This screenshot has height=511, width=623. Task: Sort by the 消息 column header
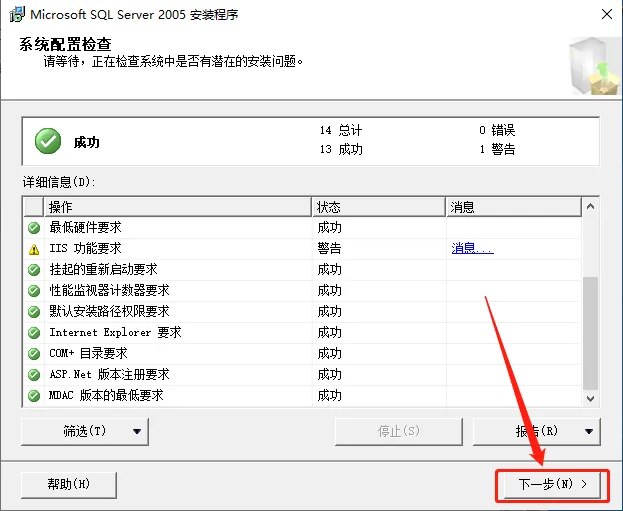[514, 207]
